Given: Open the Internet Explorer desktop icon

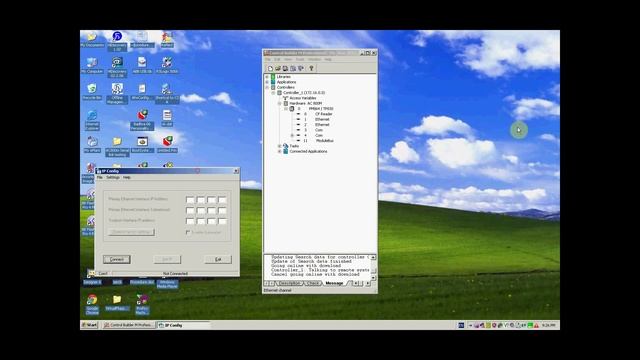Looking at the screenshot, I should pos(92,120).
